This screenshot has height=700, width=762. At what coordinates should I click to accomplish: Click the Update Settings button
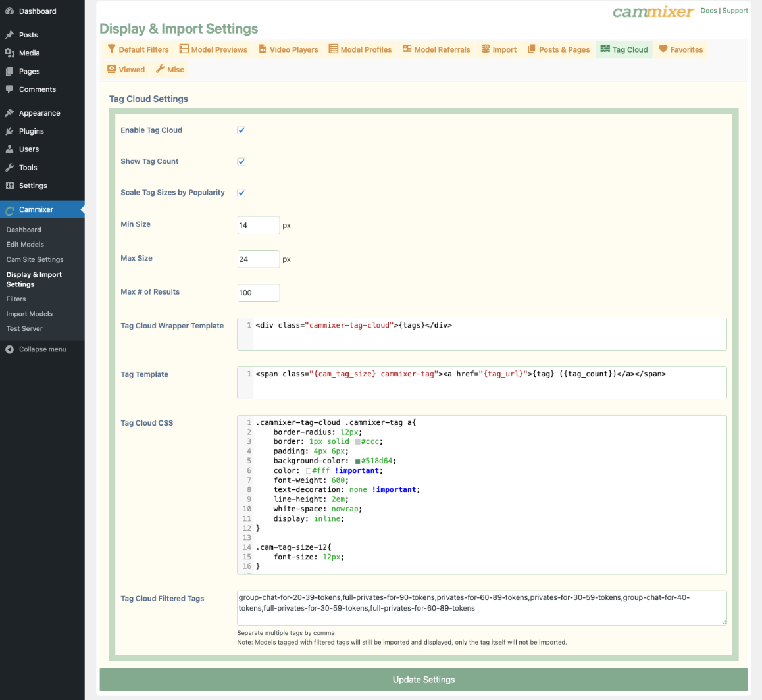(424, 680)
